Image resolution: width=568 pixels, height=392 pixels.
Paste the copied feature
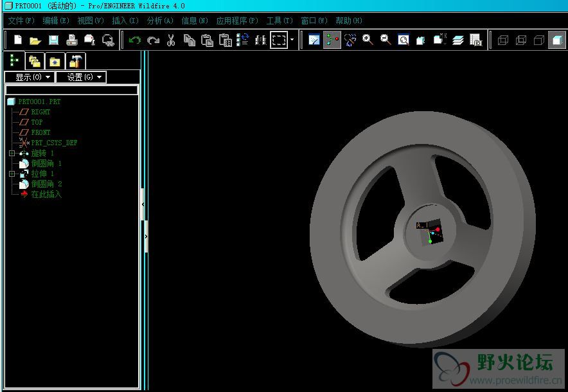tap(207, 40)
